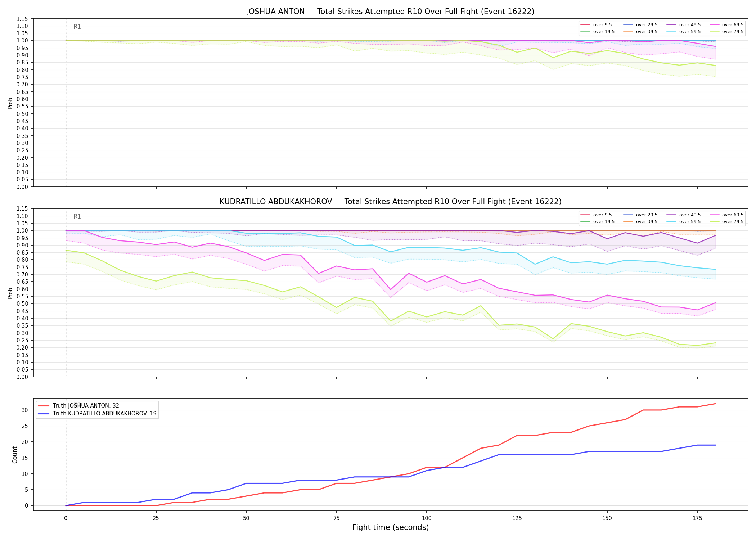Viewport: 756px width, 540px height.
Task: Select 'over 59.5' legend entry in JOSHUA ANTON chart
Action: [684, 32]
